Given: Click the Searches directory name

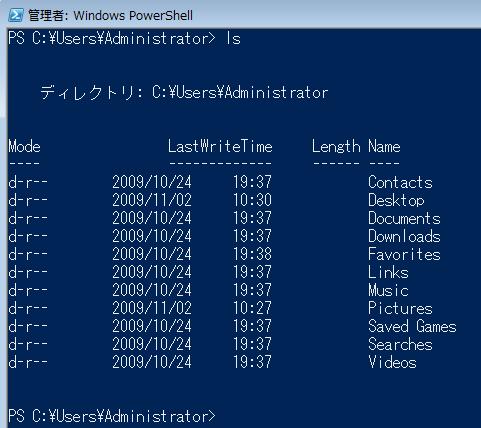Looking at the screenshot, I should pos(400,344).
